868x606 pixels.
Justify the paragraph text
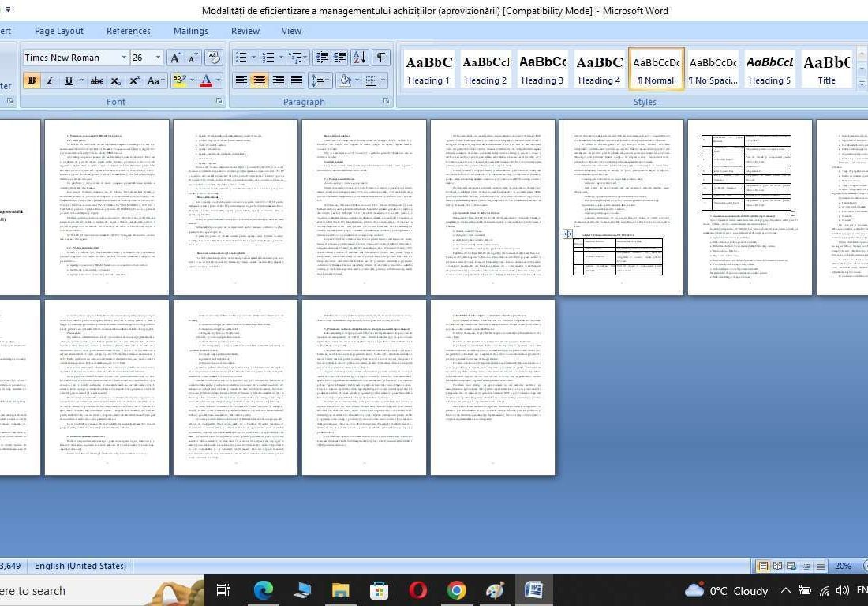[x=297, y=80]
